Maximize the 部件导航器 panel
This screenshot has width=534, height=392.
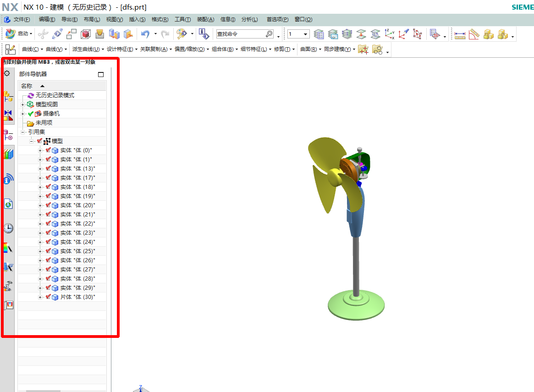[x=101, y=74]
